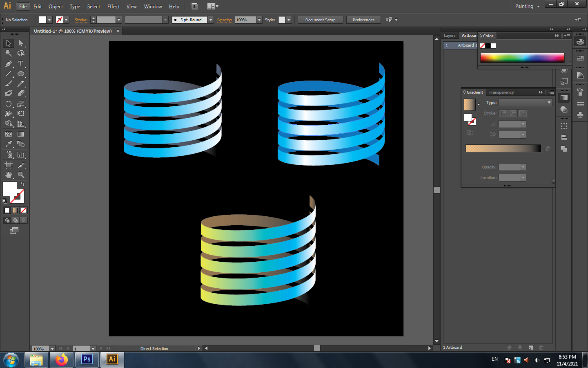Click the Photoshop icon in taskbar
The width and height of the screenshot is (588, 368).
click(87, 359)
